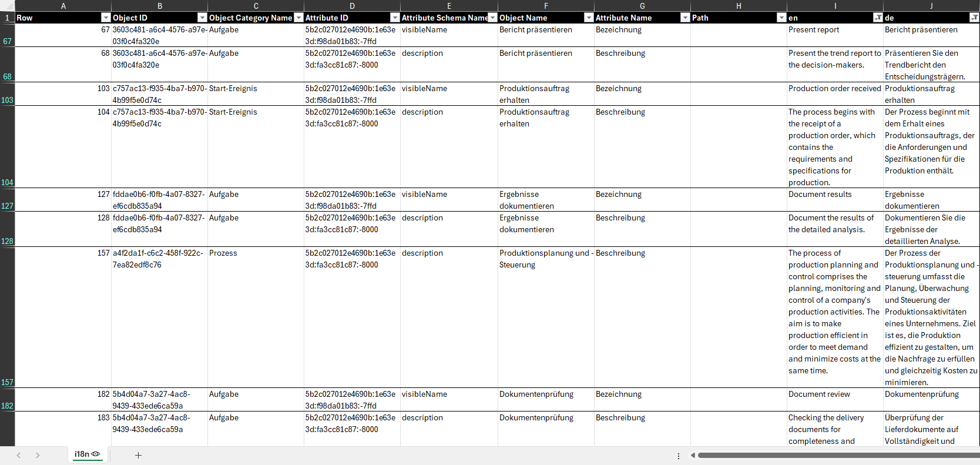Screen dimensions: 980x465
Task: Select row header 104
Action: pyautogui.click(x=7, y=147)
